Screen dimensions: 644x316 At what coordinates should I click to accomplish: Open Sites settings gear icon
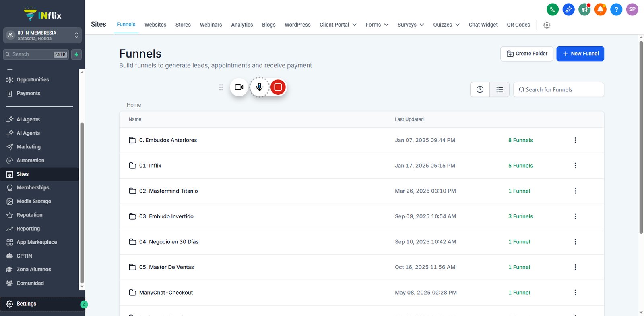click(x=547, y=25)
